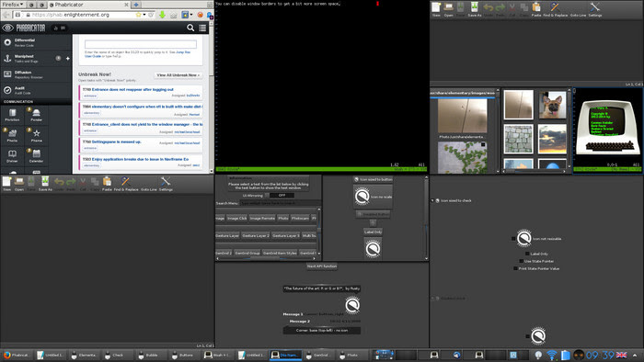Open the Pholio icon

12,135
